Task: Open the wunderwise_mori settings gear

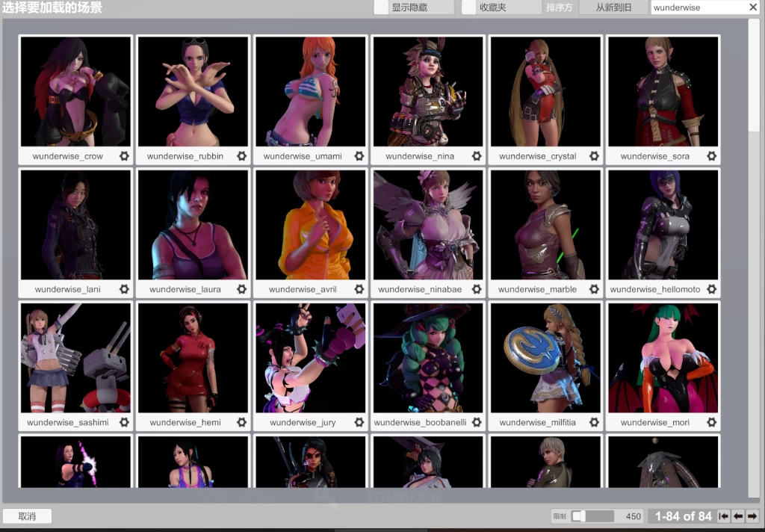Action: [711, 422]
